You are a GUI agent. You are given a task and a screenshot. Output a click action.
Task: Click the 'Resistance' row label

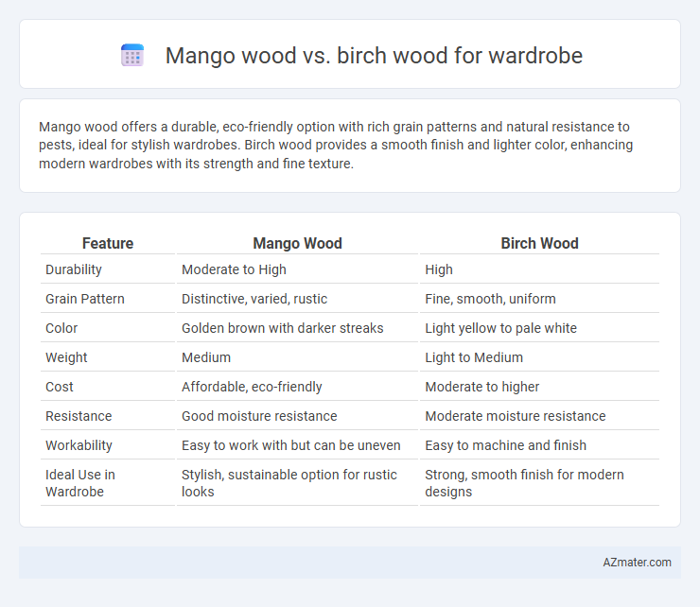[x=79, y=416]
